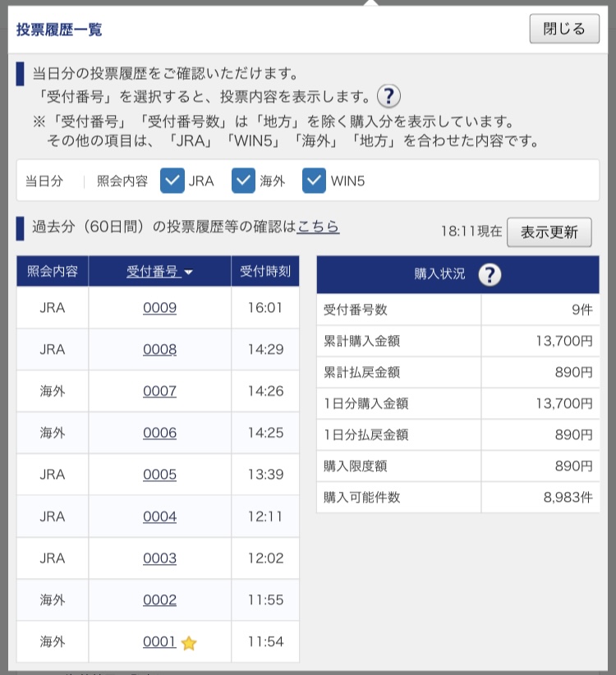
Task: Open the こちら past history link
Action: click(x=318, y=227)
